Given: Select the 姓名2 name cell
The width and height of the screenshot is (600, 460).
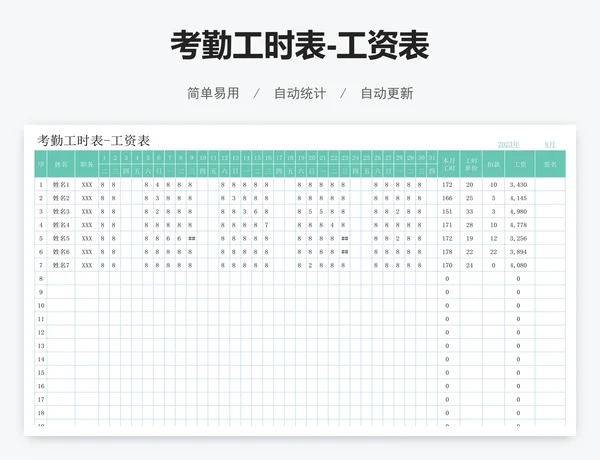Looking at the screenshot, I should [61, 198].
